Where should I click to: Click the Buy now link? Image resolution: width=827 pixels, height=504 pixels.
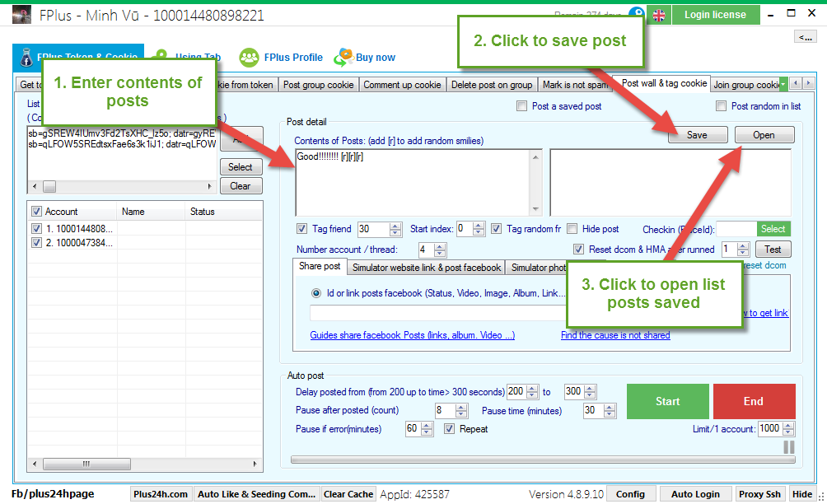[376, 58]
